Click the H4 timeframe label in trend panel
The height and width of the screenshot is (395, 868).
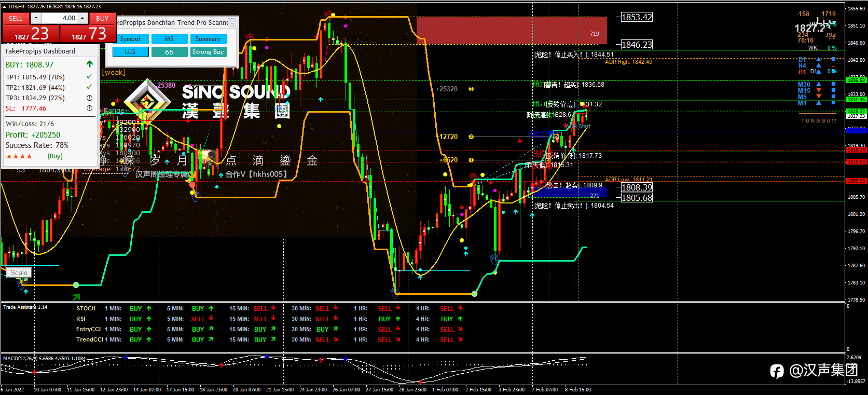tap(802, 66)
